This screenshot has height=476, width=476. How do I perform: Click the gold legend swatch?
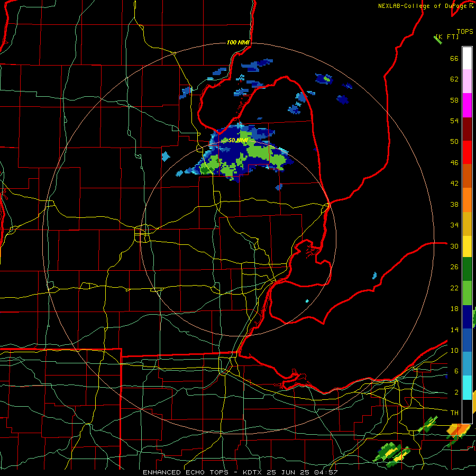click(467, 224)
